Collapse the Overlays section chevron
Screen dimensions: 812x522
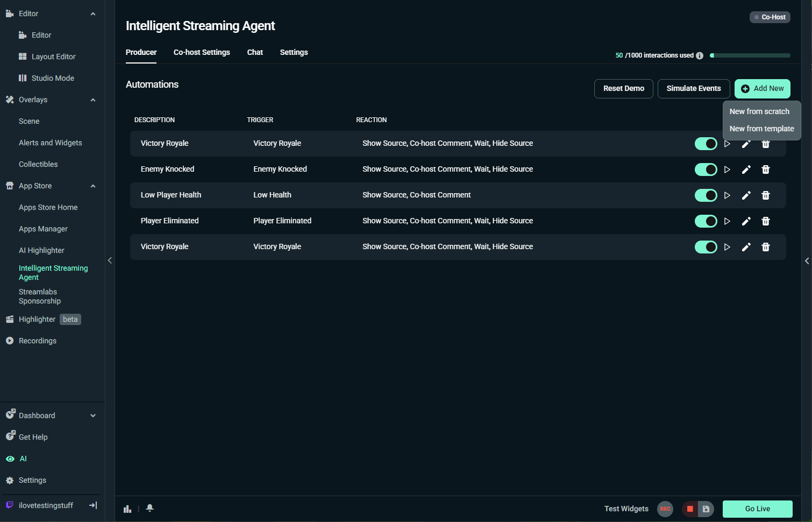(x=92, y=100)
